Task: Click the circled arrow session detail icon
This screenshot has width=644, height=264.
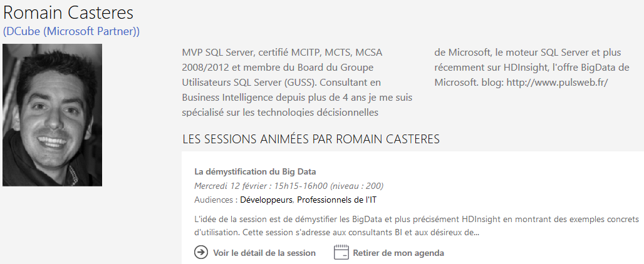Action: coord(201,252)
